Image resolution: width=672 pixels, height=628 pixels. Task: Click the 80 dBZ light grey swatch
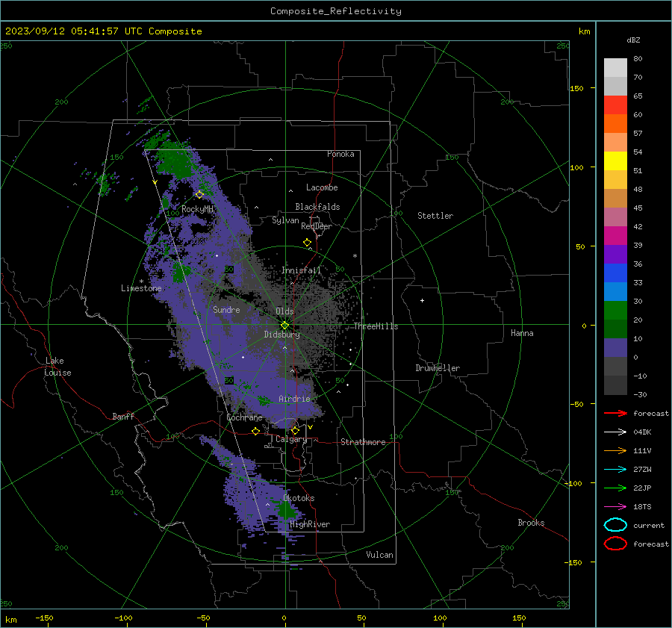615,67
